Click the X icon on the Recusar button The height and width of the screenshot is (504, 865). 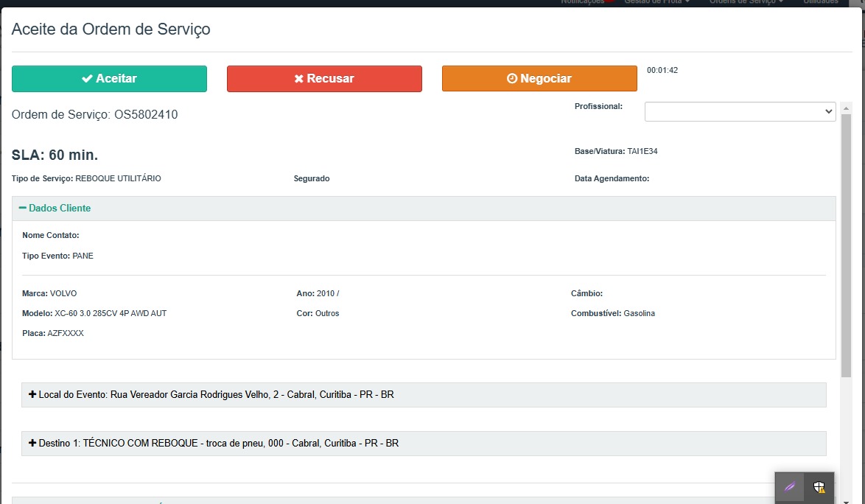point(298,79)
